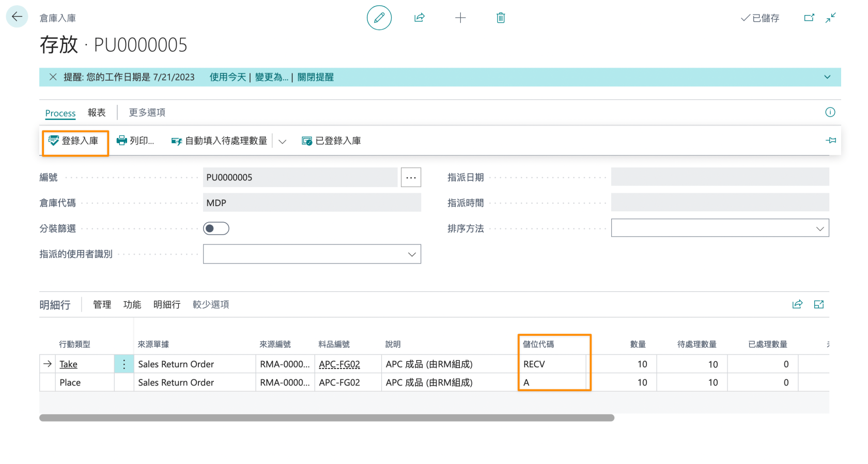Open 明細行 menu in lines section

click(x=167, y=304)
